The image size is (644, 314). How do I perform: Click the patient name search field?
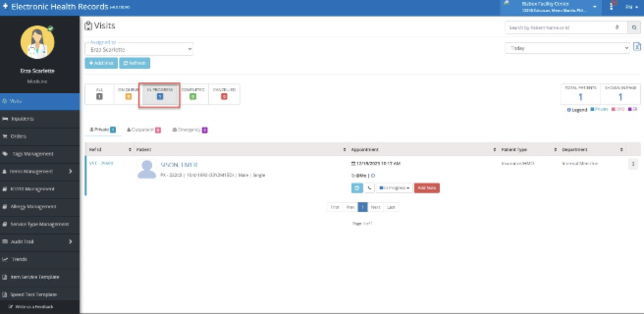point(560,28)
